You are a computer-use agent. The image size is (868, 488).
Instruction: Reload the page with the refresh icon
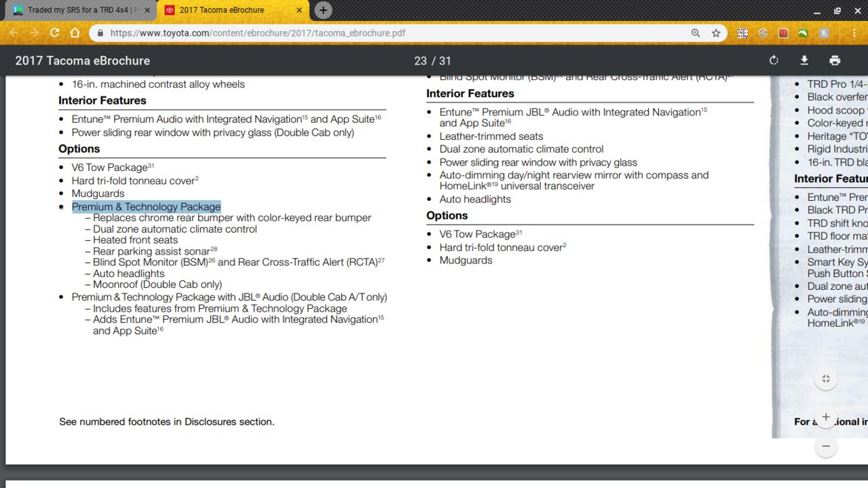click(54, 33)
